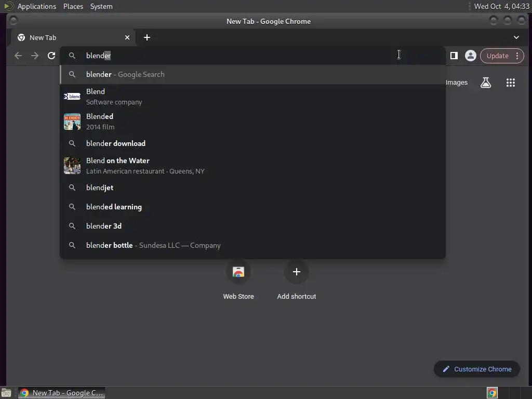Click the Blended film poster thumbnail
This screenshot has width=532, height=399.
72,122
